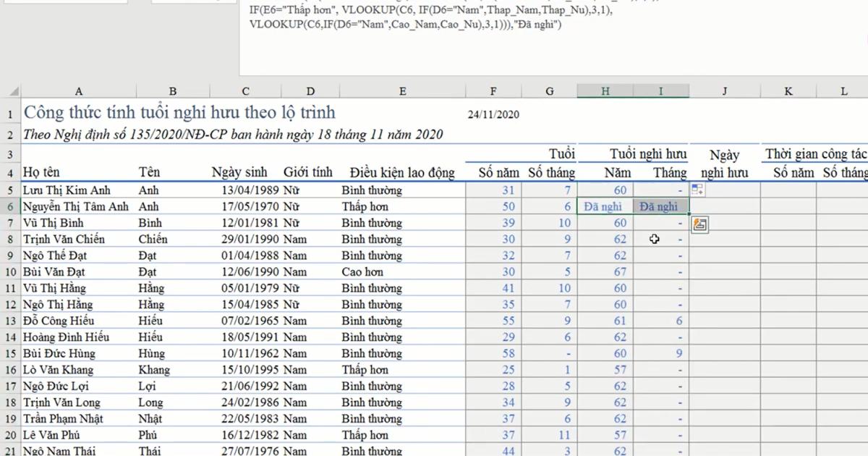Click birth date 13/04/1989
The image size is (868, 456).
(x=251, y=190)
